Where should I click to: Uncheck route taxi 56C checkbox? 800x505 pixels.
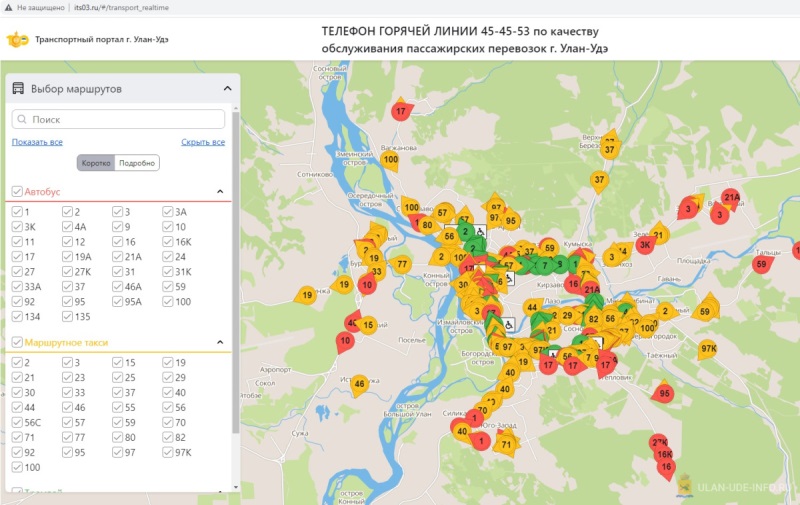[17, 422]
